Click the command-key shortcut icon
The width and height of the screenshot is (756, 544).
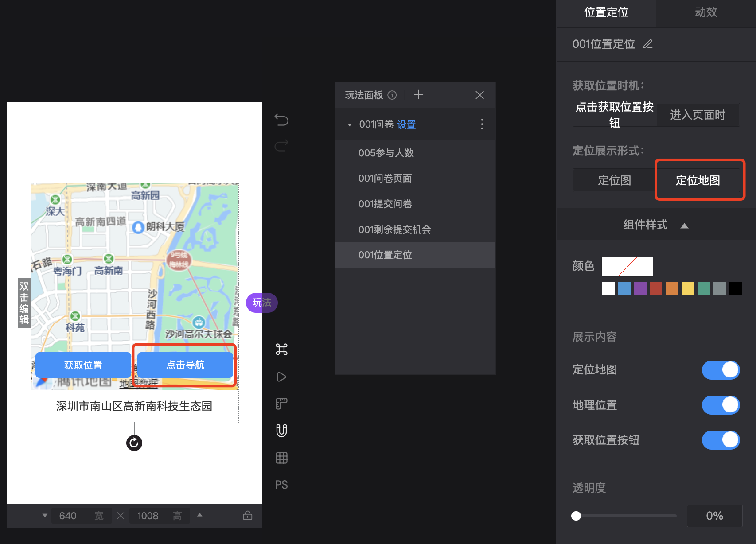click(x=281, y=350)
